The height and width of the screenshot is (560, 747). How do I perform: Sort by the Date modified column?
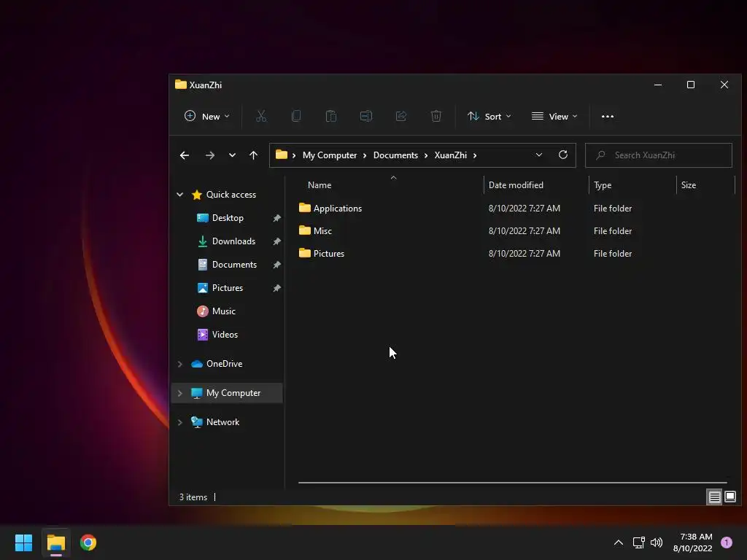(x=516, y=185)
